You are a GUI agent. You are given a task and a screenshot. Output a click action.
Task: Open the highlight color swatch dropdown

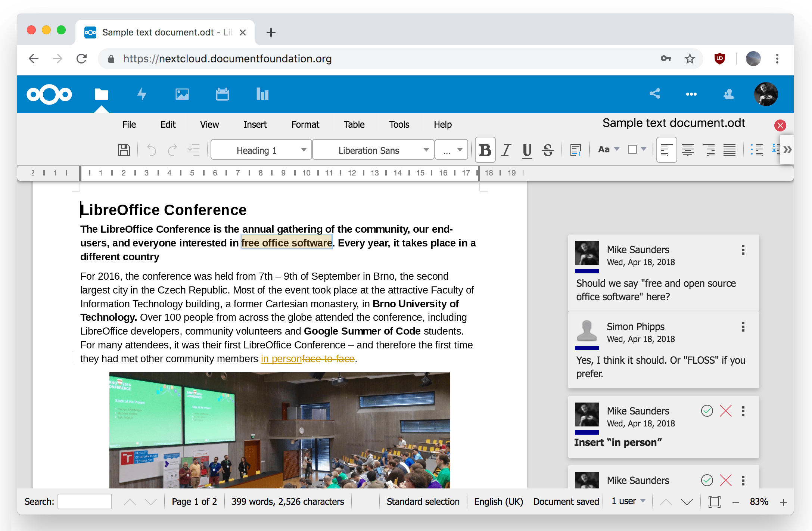point(643,149)
